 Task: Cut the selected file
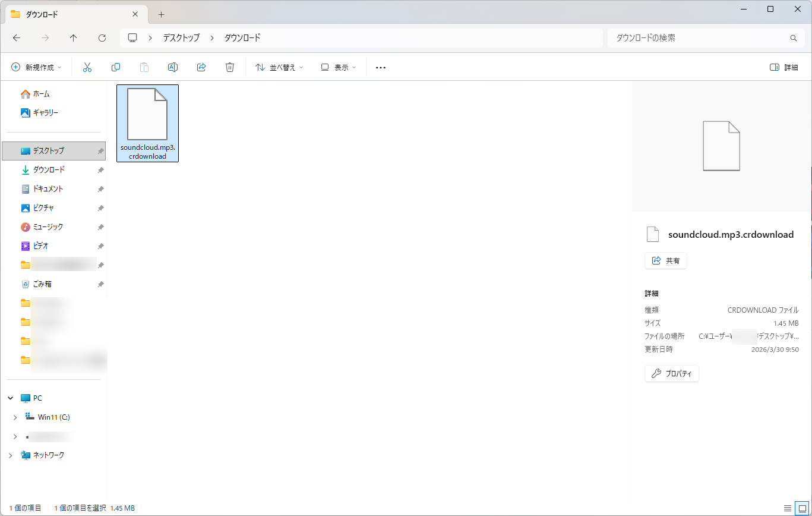point(87,67)
